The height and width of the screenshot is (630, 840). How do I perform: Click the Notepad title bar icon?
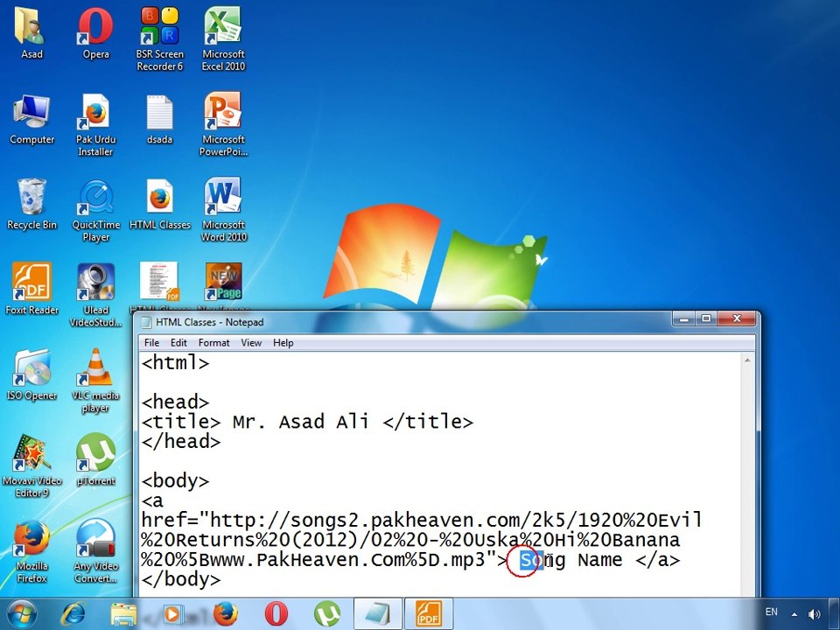click(x=146, y=322)
